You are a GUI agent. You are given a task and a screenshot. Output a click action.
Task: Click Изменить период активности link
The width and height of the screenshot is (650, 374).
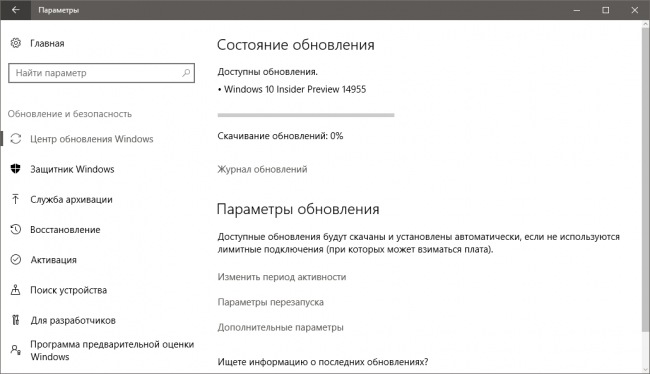pos(282,277)
